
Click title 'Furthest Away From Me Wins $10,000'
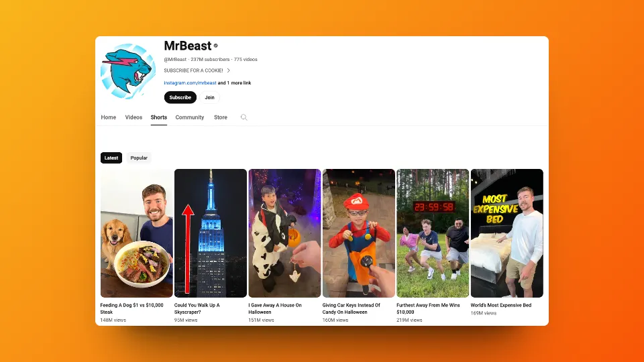[x=428, y=308]
